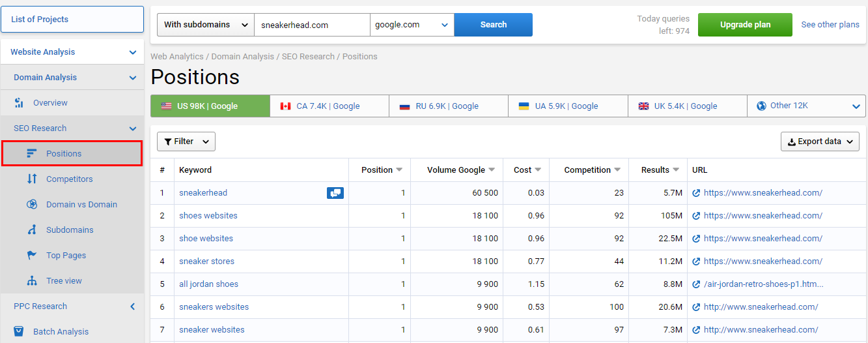This screenshot has width=868, height=343.
Task: Click Domain Analysis in the breadcrumb
Action: (x=243, y=57)
